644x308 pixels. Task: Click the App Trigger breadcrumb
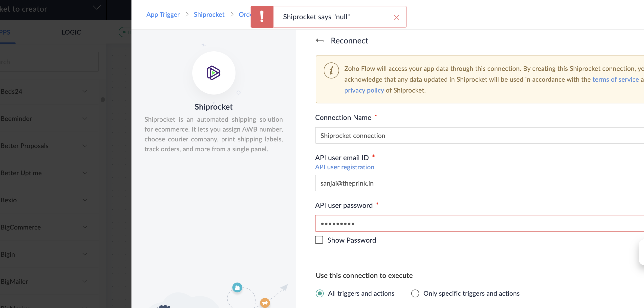(x=163, y=15)
